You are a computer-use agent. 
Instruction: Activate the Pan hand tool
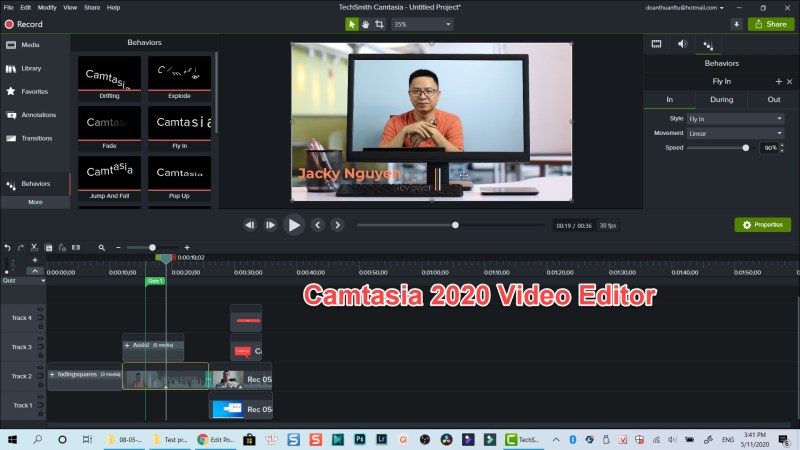365,24
